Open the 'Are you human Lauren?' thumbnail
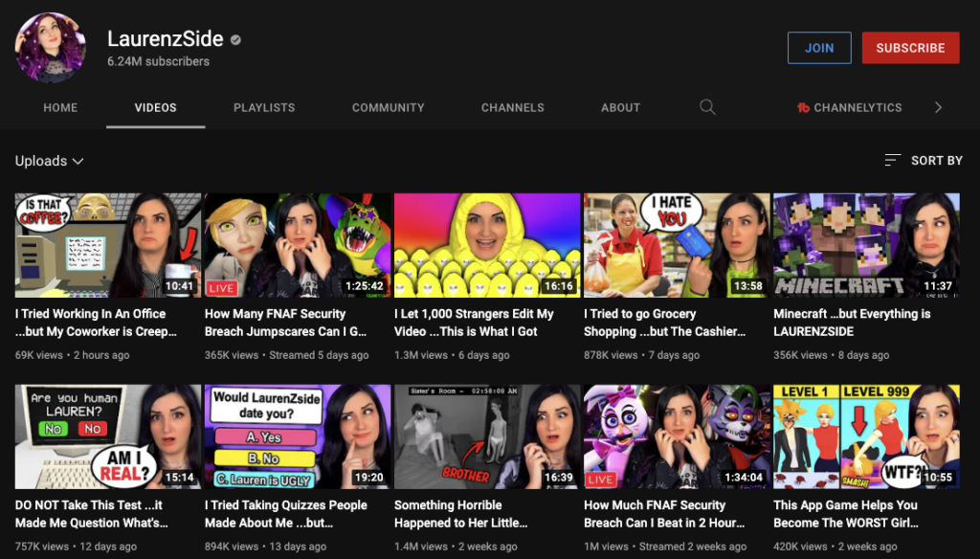Screen dimensions: 980x559 coord(108,436)
